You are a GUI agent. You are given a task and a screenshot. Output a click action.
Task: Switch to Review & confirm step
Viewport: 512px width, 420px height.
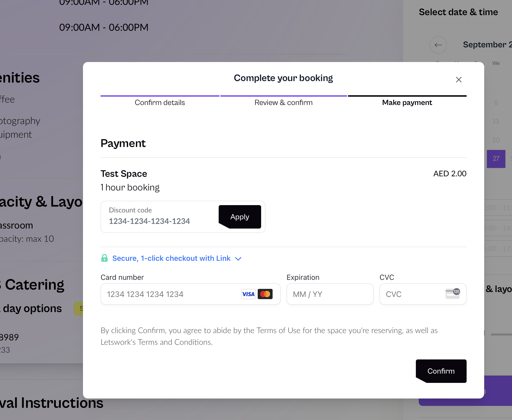click(x=284, y=103)
